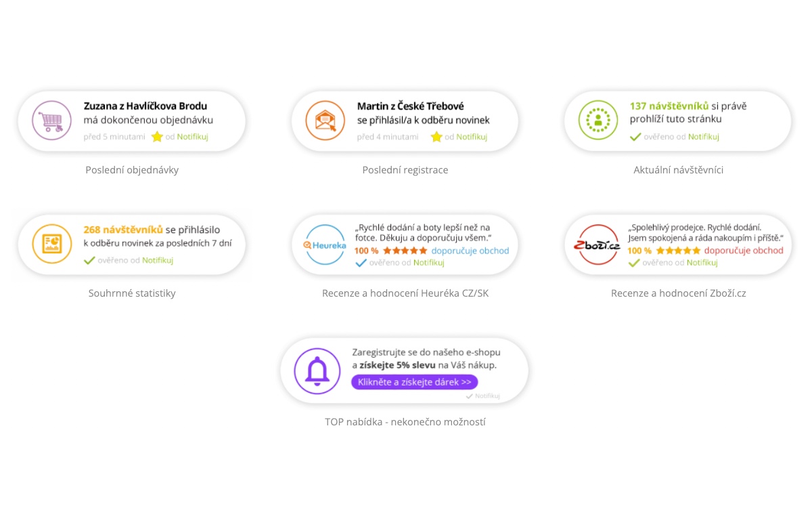Click the blue checkmark in Heureka review
812x508 pixels.
[x=361, y=263]
